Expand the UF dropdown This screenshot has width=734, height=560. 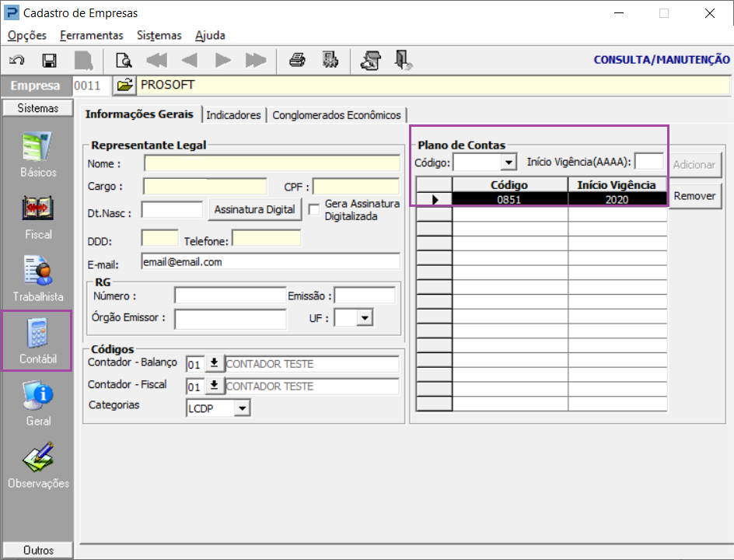tap(365, 318)
